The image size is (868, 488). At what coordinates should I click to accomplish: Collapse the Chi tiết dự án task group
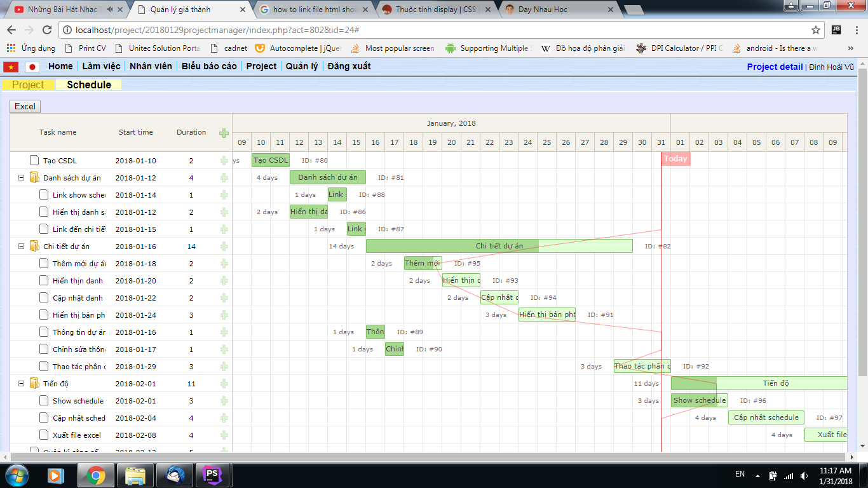[21, 247]
